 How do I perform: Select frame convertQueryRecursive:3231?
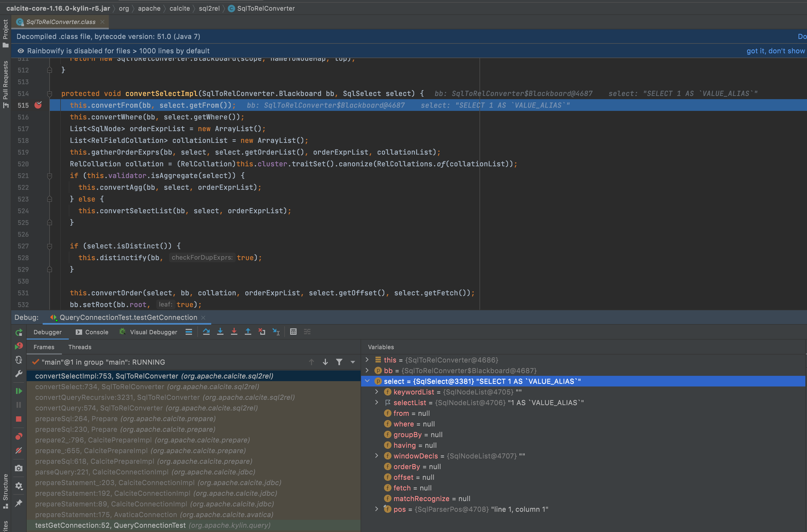click(194, 397)
